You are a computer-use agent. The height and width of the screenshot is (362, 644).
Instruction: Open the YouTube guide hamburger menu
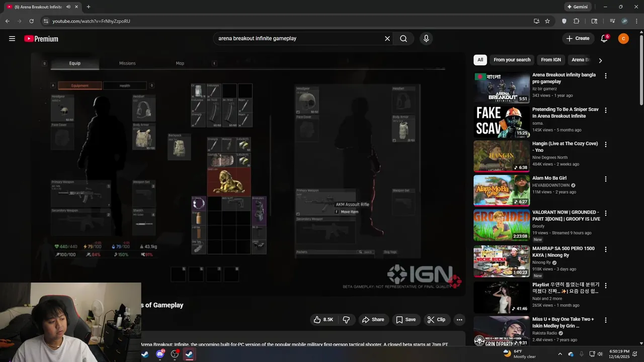click(12, 39)
